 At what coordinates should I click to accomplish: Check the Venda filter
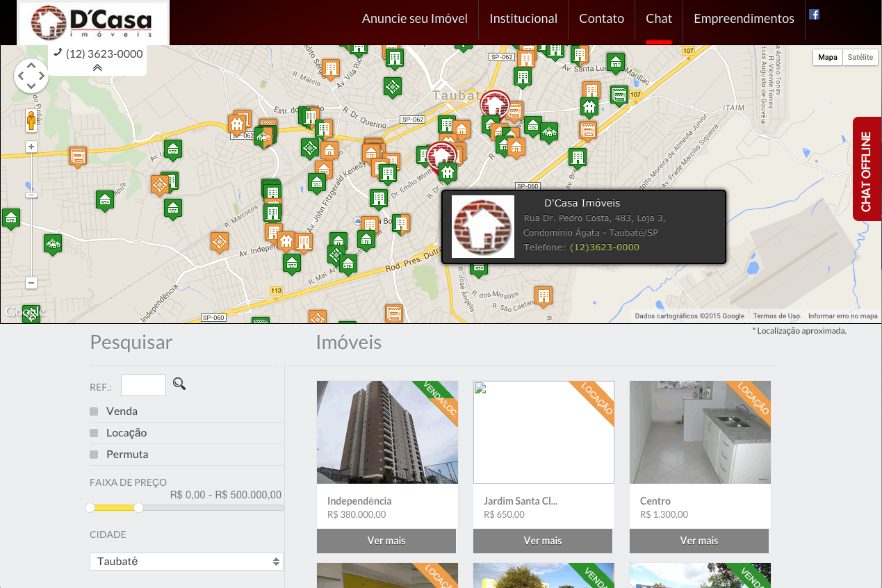[94, 411]
